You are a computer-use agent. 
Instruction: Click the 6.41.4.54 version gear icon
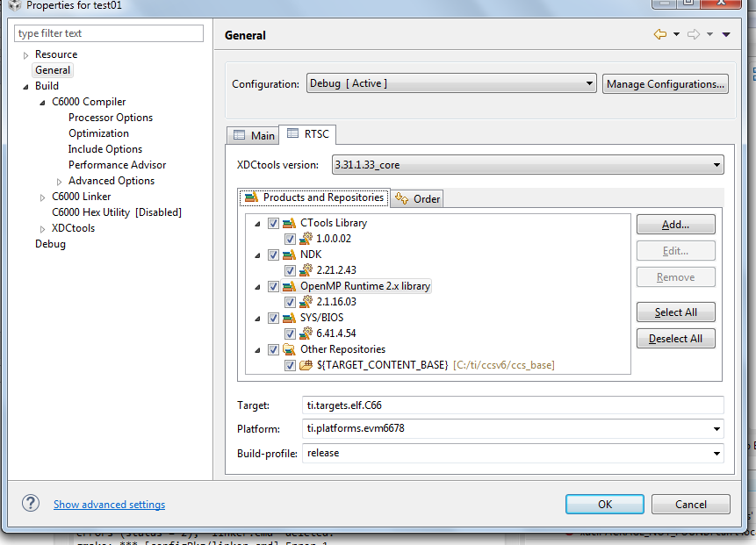point(306,333)
